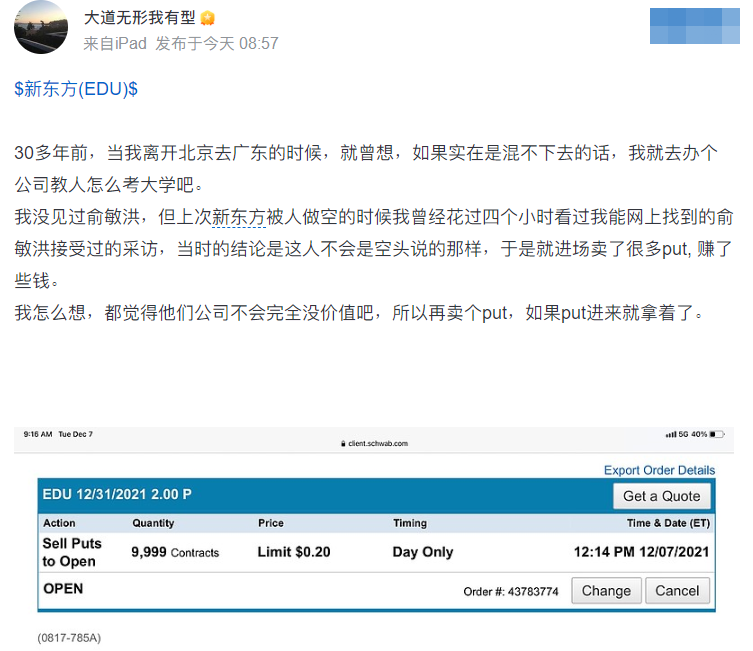Click the Timing column header

[410, 523]
